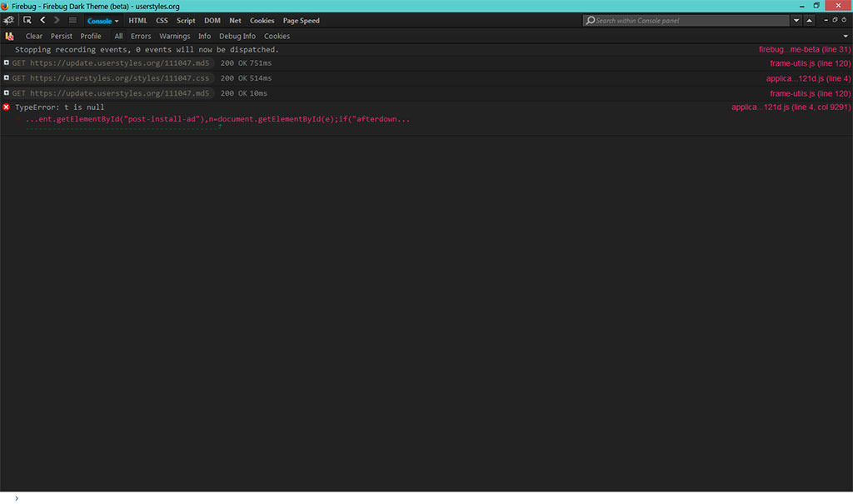This screenshot has width=853, height=504.
Task: Click the red error icon beside TypeError
Action: pyautogui.click(x=7, y=107)
